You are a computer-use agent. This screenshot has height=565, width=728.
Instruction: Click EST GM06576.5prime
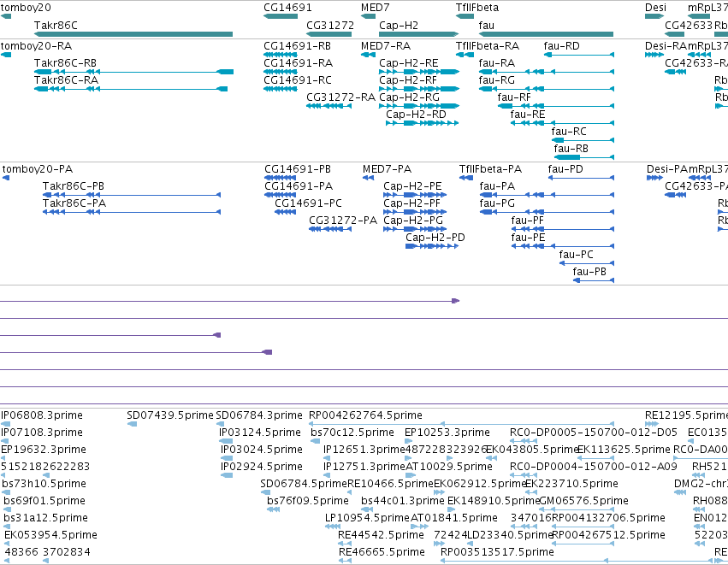point(576,509)
